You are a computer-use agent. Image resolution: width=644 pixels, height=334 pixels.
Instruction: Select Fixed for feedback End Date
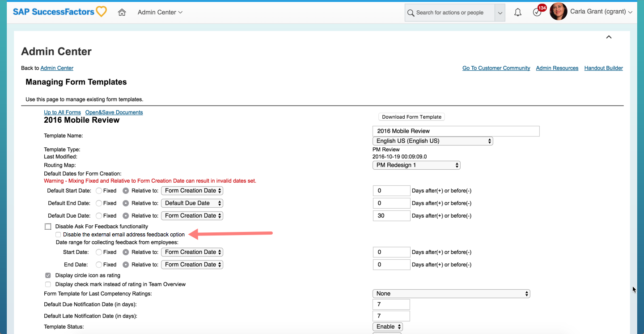coord(99,265)
